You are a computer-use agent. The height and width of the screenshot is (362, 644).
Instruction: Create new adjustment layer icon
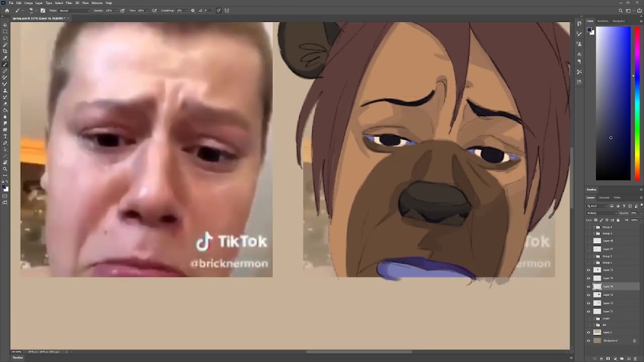coord(615,358)
